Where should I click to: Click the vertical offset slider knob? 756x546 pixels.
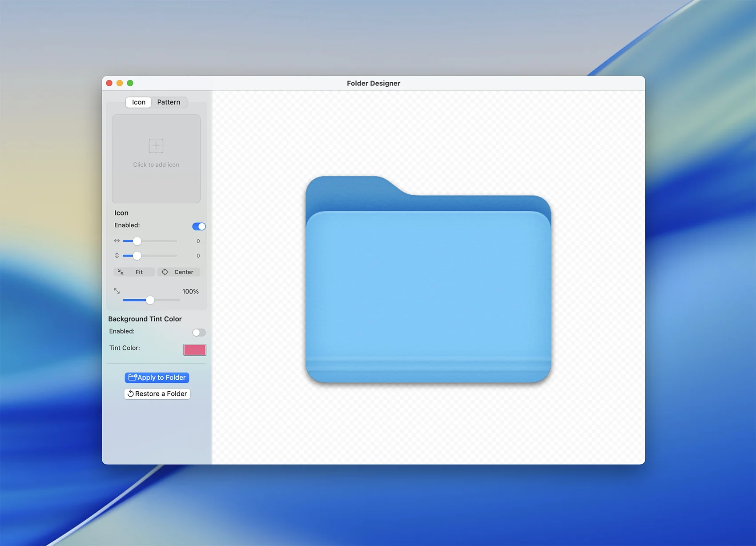137,256
